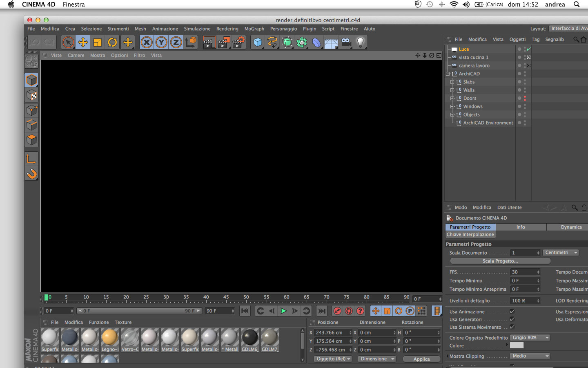Add a camera object from toolbar
This screenshot has width=588, height=368.
coord(346,42)
